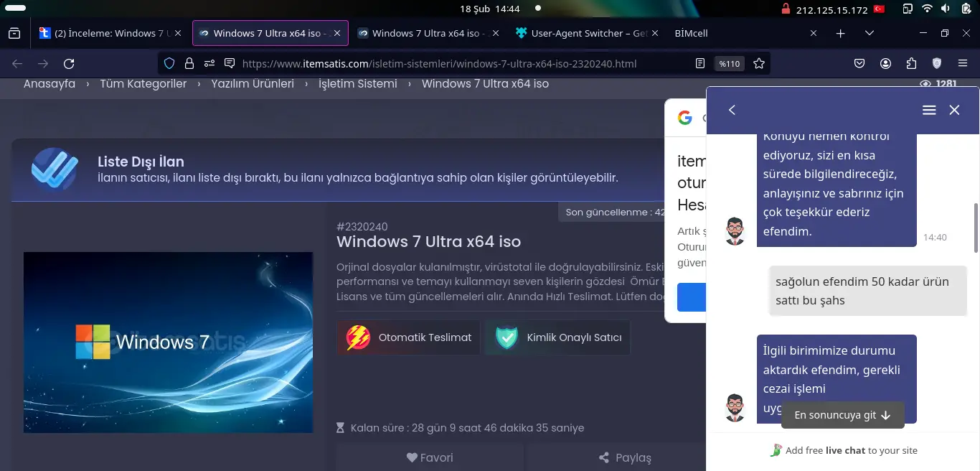The width and height of the screenshot is (980, 471).
Task: Click the Kalan süre countdown text
Action: 467,428
